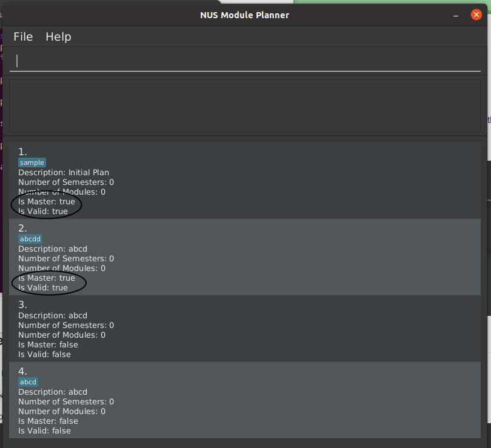
Task: Click 'Number of Modules: 0' in plan 1
Action: point(62,192)
